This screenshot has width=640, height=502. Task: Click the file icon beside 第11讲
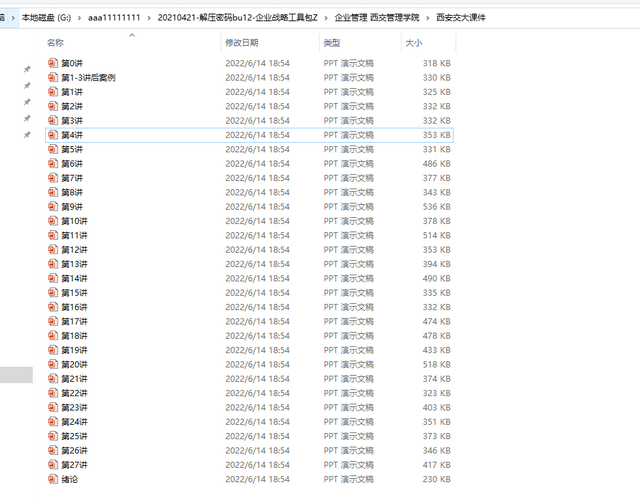[53, 235]
